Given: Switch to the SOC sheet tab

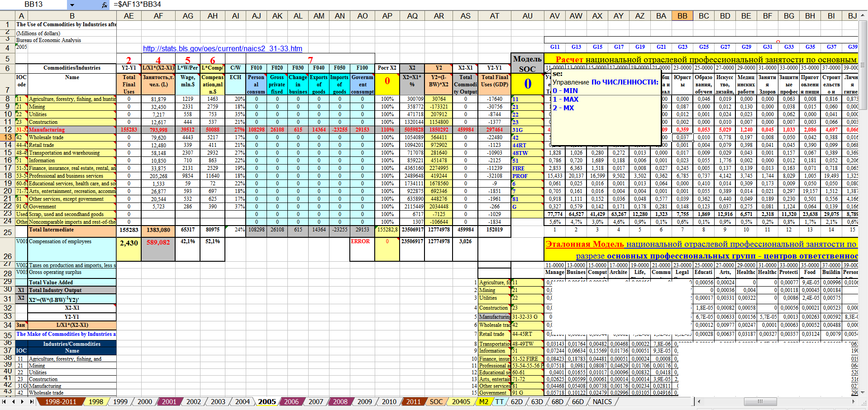Looking at the screenshot, I should 436,401.
